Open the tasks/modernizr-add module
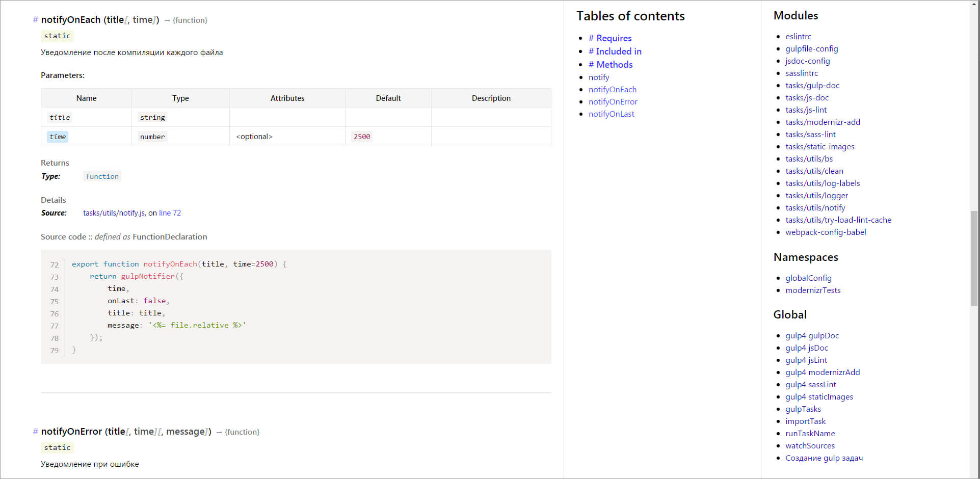 [x=823, y=122]
